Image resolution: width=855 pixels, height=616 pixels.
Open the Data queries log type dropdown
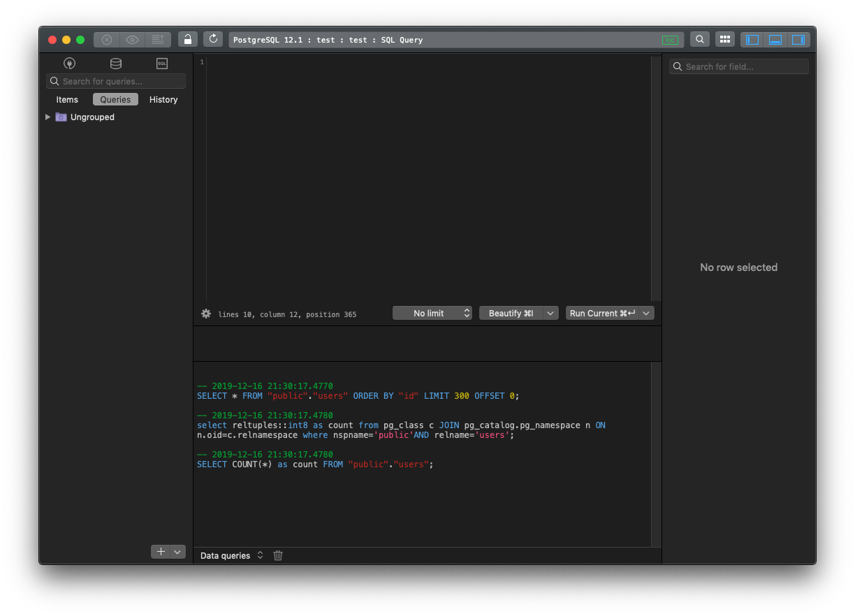[x=231, y=556]
